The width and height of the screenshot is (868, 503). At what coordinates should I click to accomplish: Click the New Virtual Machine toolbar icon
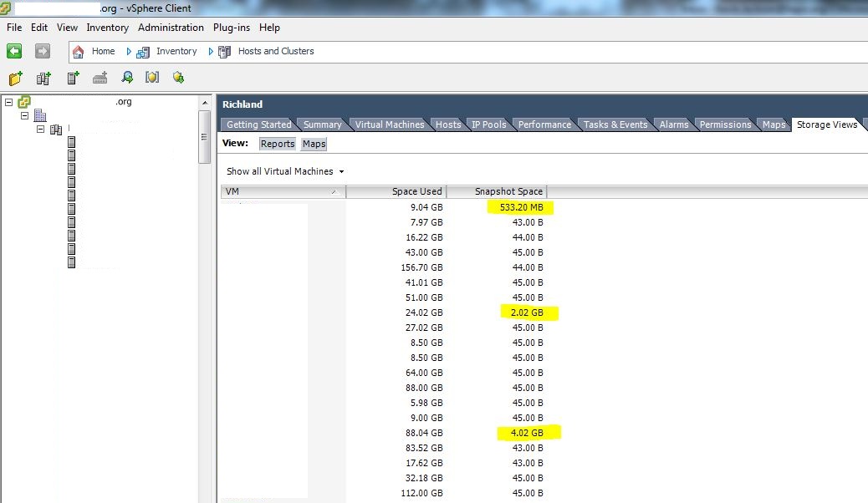[100, 78]
